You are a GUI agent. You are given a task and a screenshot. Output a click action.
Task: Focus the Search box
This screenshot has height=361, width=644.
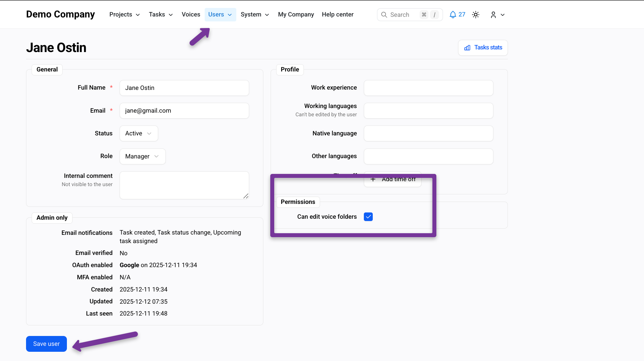coord(410,15)
